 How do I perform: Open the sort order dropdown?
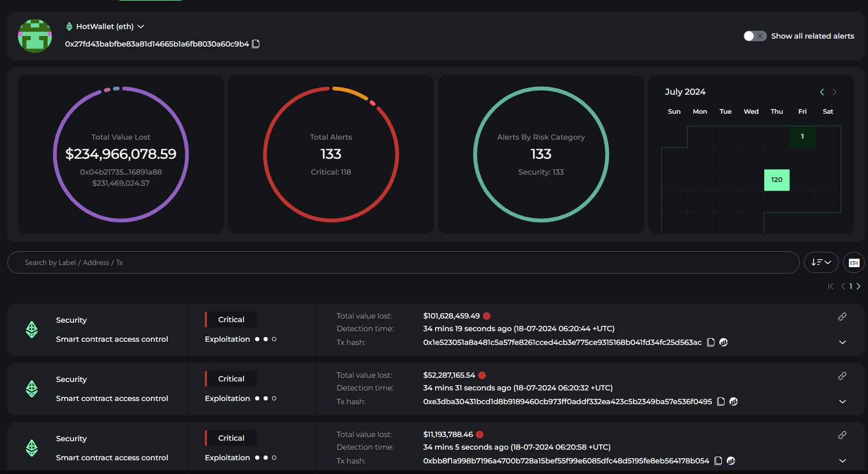point(821,262)
